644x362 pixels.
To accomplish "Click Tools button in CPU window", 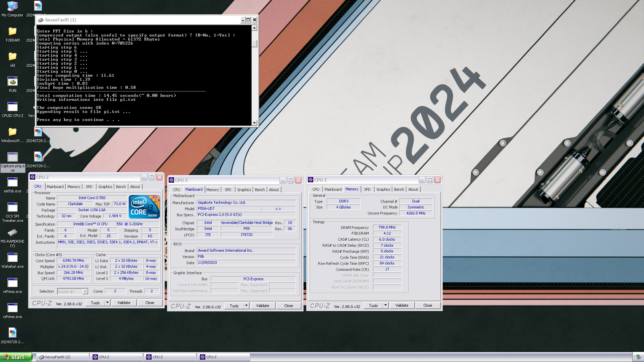I will click(x=95, y=303).
